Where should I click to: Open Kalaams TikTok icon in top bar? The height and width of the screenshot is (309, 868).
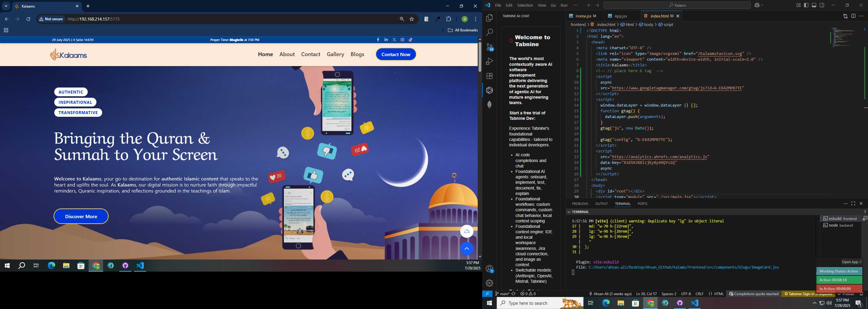point(411,40)
